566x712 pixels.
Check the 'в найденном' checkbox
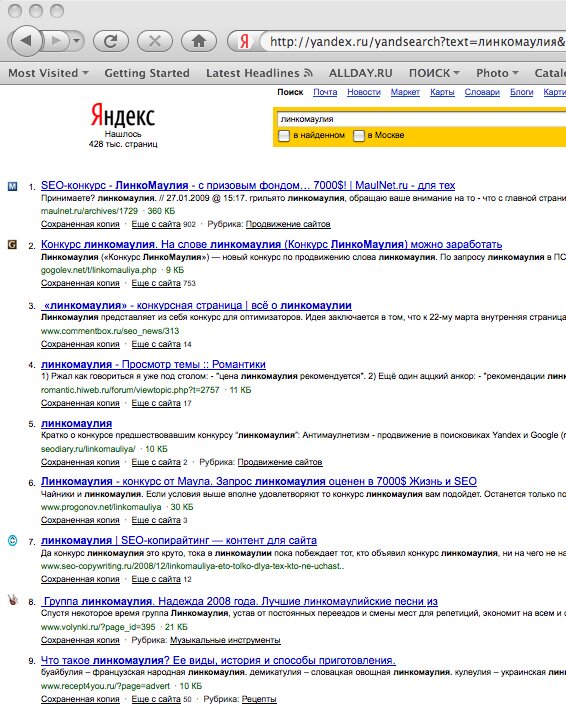click(284, 135)
